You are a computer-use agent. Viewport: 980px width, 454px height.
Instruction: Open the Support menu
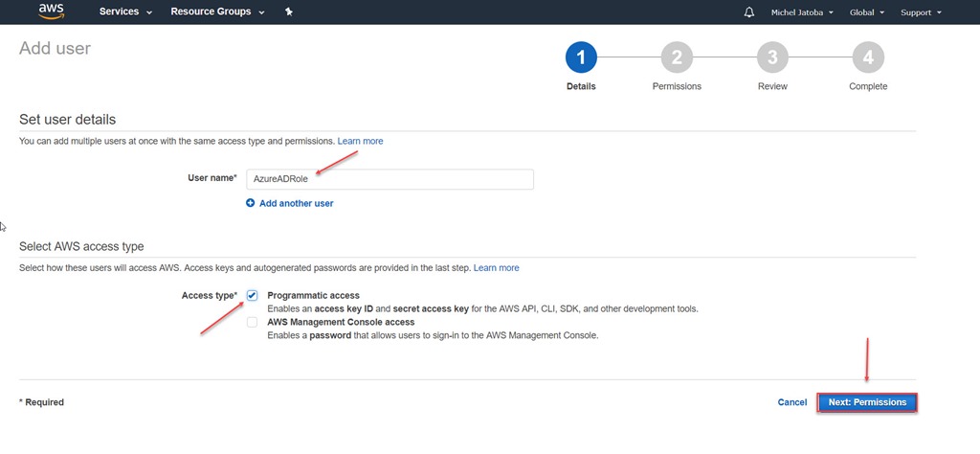tap(921, 12)
